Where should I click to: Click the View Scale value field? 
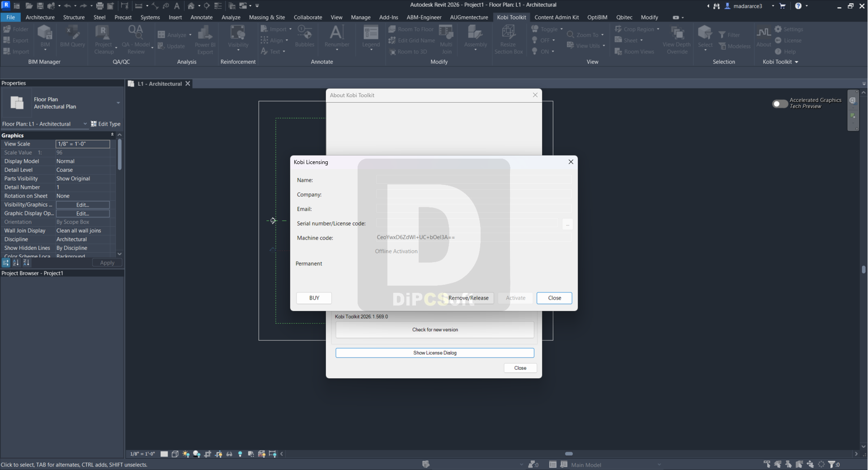pos(83,144)
